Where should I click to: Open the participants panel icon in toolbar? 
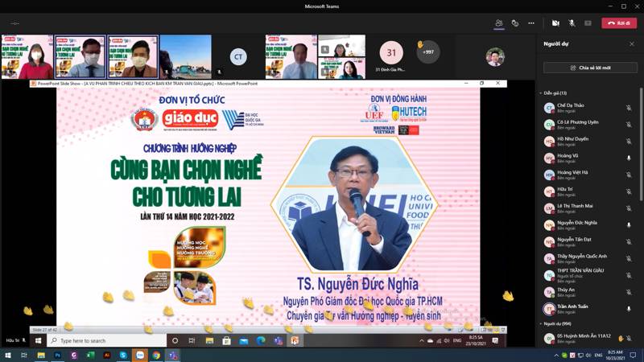point(499,23)
